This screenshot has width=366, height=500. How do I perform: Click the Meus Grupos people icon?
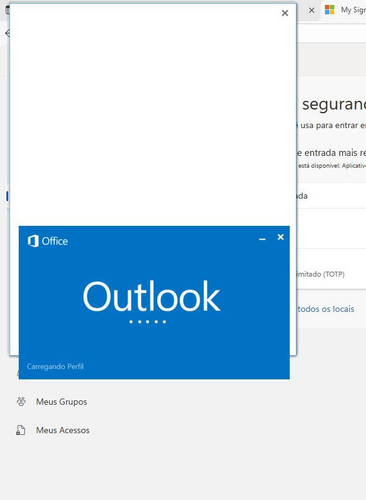(x=21, y=401)
